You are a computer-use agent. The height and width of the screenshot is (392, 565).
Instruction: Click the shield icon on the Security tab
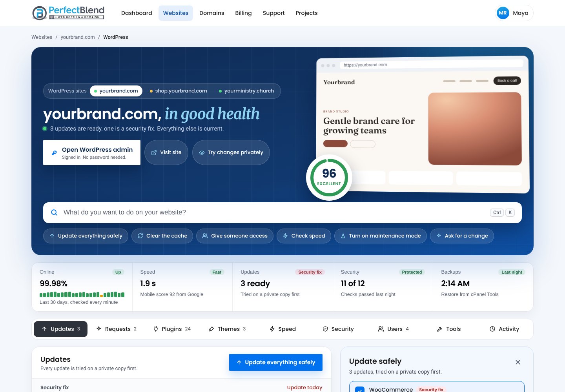tap(325, 329)
